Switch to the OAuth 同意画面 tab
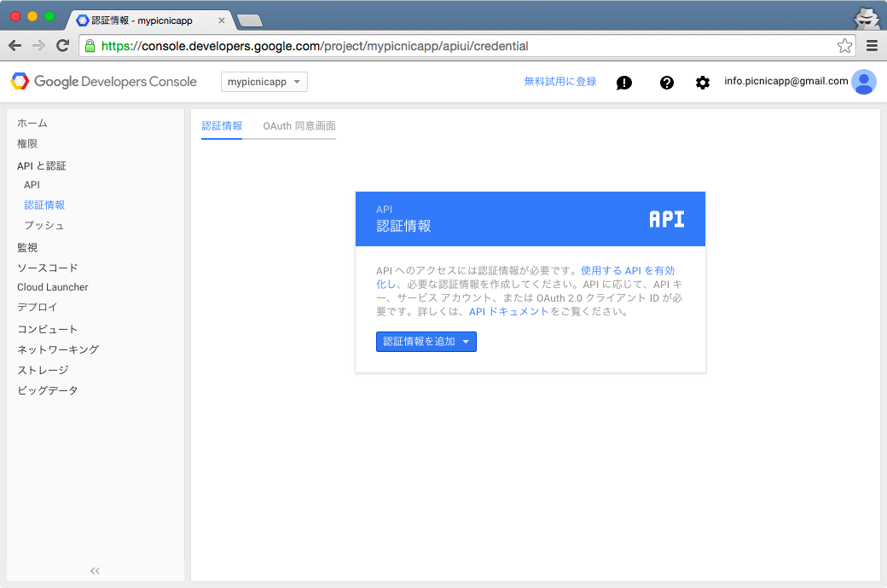The image size is (887, 588). pyautogui.click(x=299, y=126)
